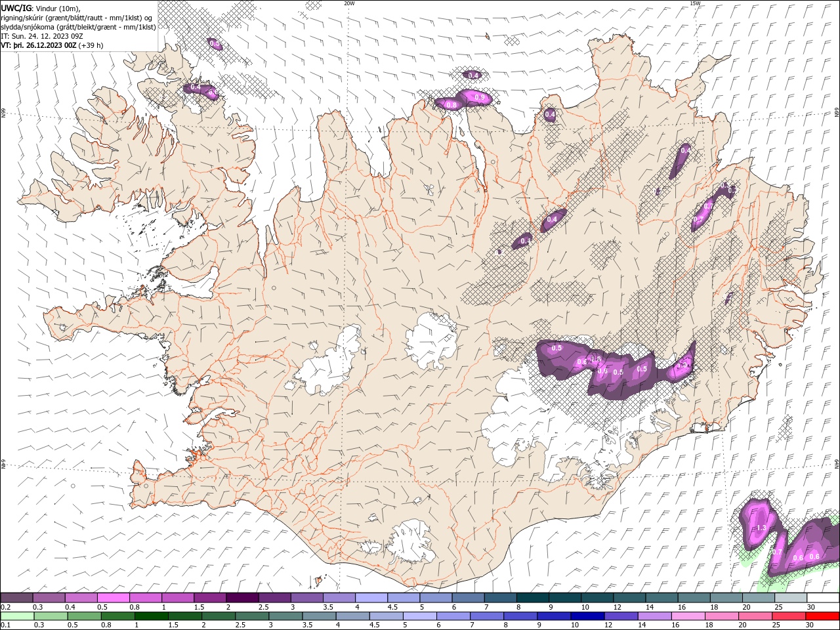The height and width of the screenshot is (630, 840).
Task: Click the Mýrdalsjökull glacier white patch near south coast
Action: pyautogui.click(x=411, y=543)
